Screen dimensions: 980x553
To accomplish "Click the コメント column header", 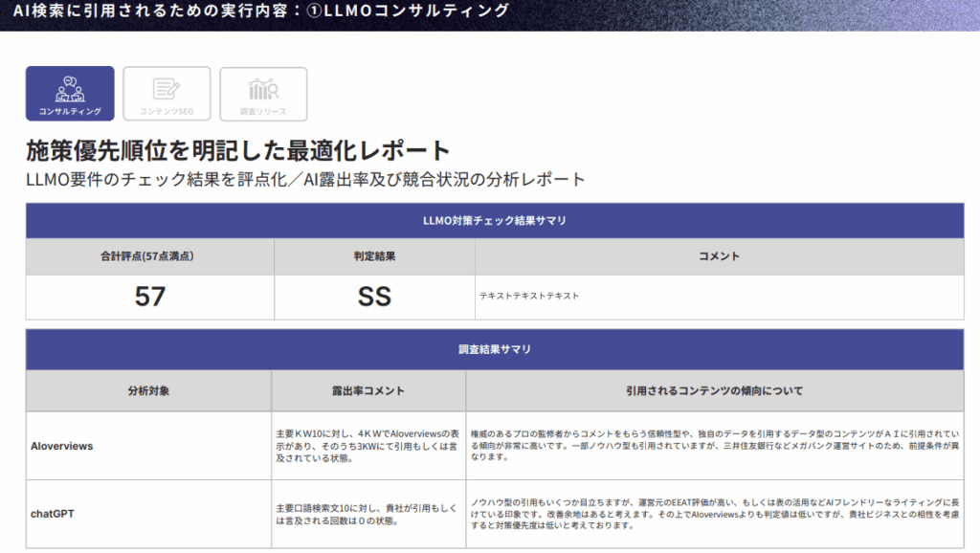I will [719, 256].
